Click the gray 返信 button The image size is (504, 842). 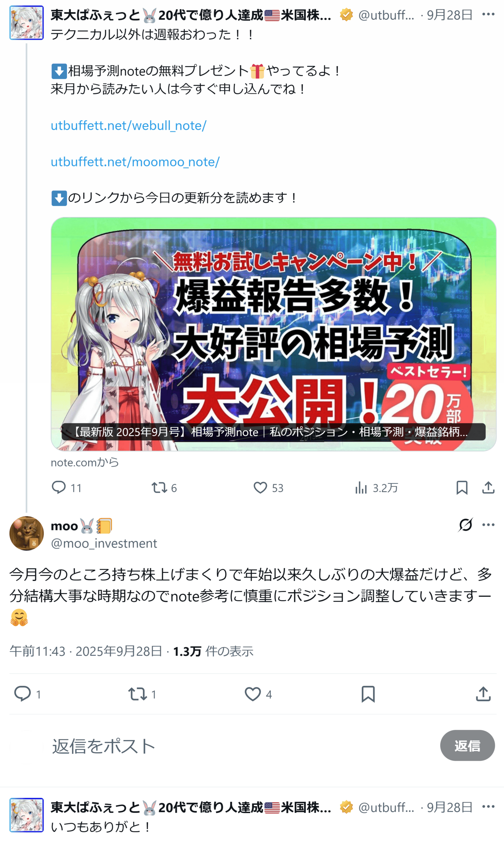467,746
